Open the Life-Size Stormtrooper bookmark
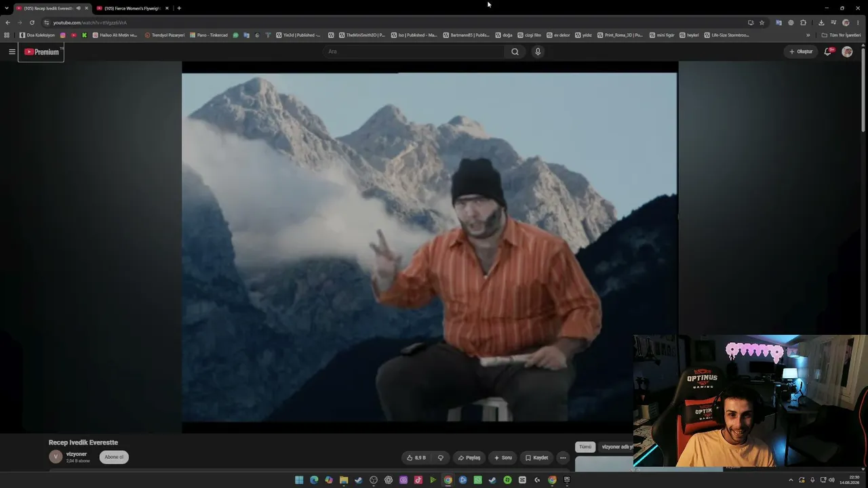 (726, 35)
